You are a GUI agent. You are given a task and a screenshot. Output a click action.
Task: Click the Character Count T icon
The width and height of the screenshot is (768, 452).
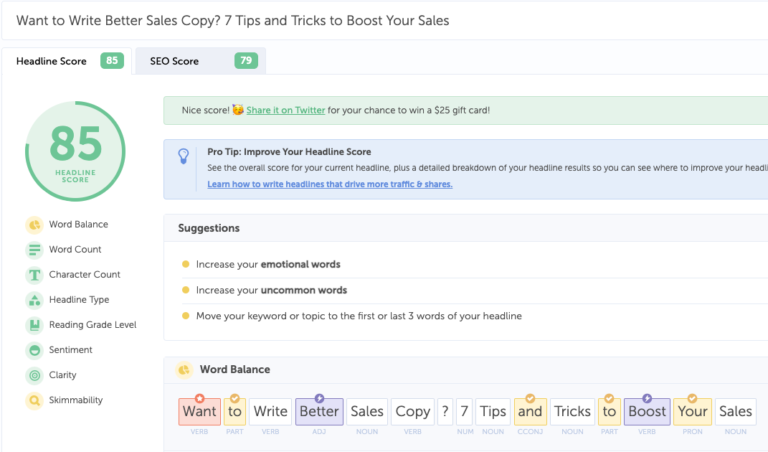34,275
